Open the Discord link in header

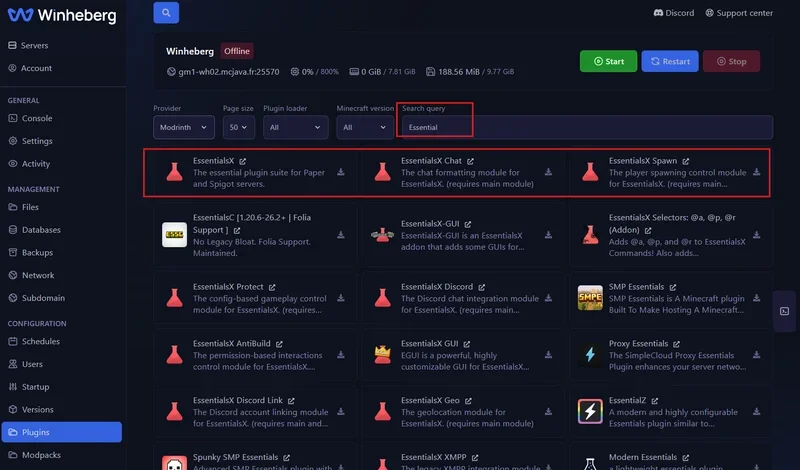coord(673,13)
